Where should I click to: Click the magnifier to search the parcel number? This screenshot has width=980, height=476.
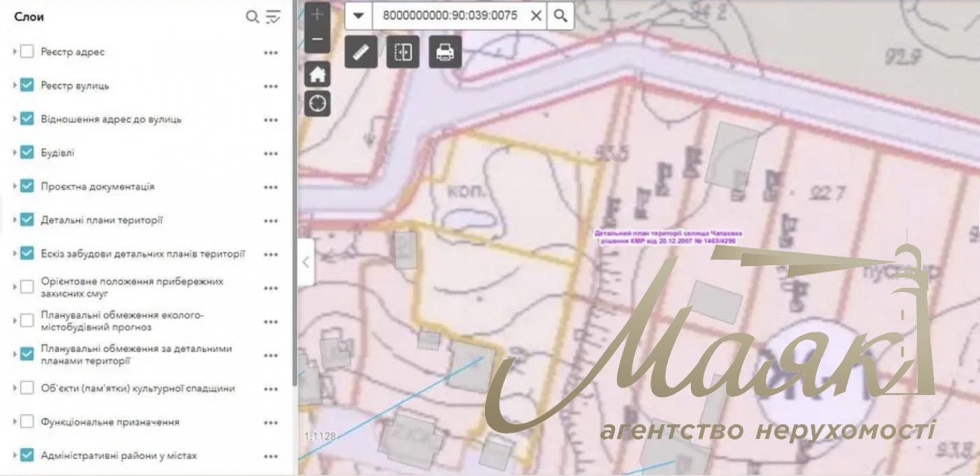point(560,15)
